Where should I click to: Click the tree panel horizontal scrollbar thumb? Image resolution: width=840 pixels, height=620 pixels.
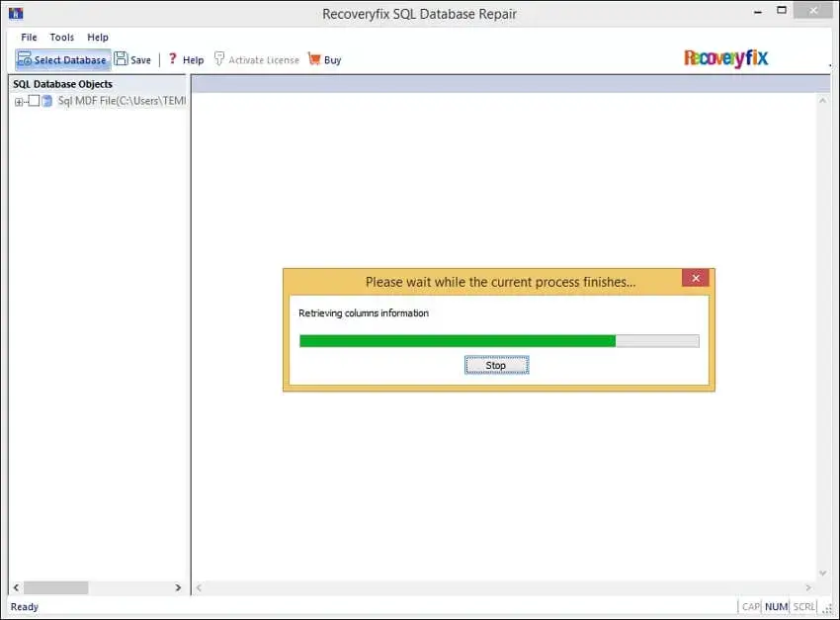[55, 587]
